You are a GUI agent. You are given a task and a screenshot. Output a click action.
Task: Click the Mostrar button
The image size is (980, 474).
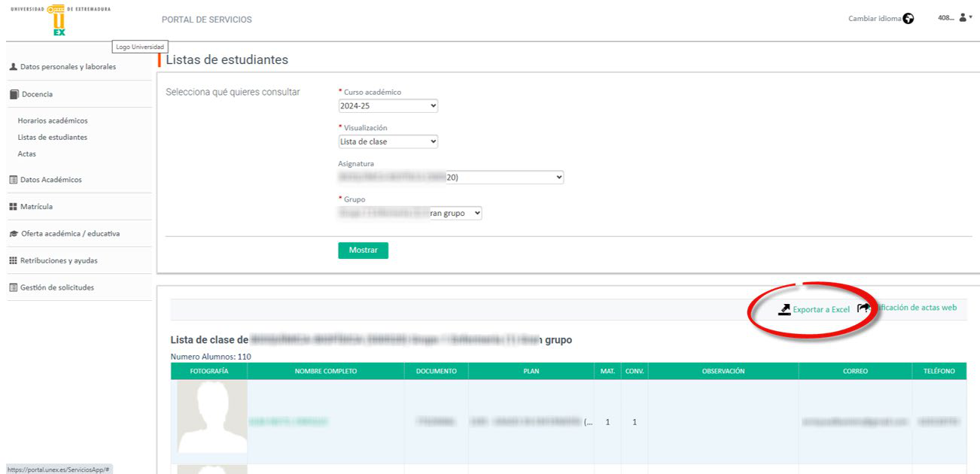click(363, 251)
